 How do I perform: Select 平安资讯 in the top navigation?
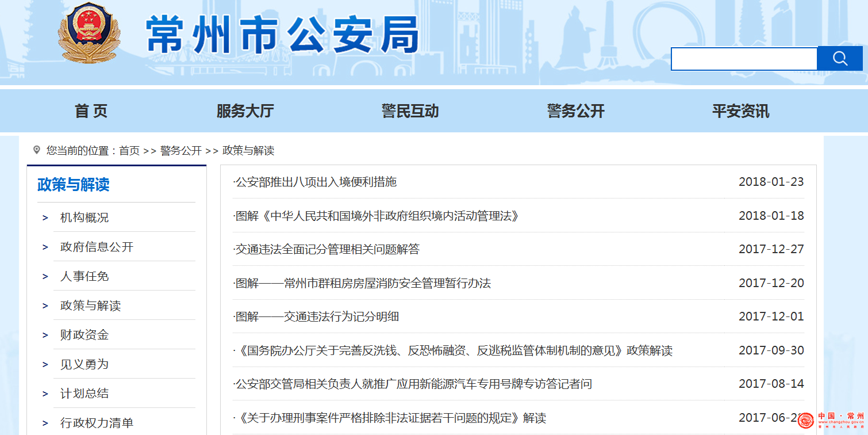[x=740, y=111]
